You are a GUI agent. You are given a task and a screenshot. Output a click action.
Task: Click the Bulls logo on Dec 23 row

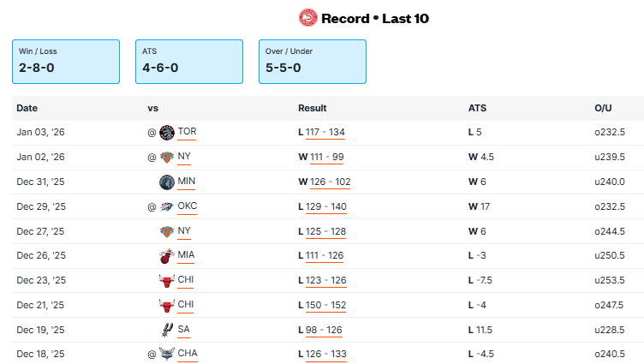point(167,281)
